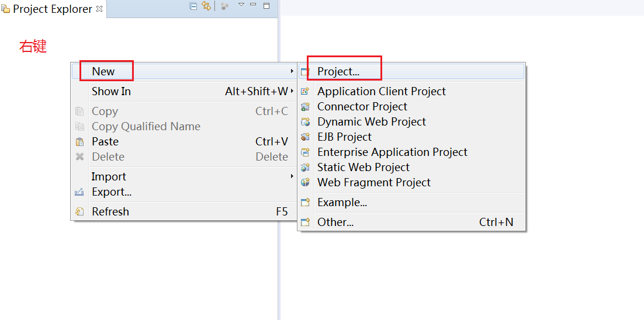Expand the New submenu in context menu

pos(103,71)
